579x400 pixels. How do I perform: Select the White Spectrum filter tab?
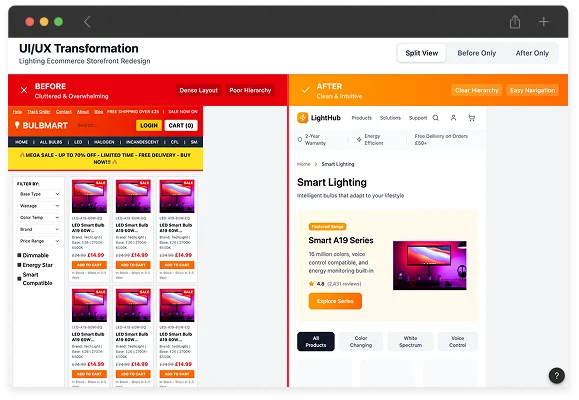[x=410, y=342]
